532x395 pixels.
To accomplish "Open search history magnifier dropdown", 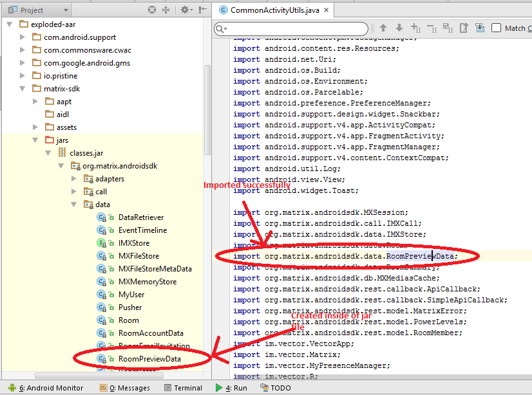I will tap(221, 29).
